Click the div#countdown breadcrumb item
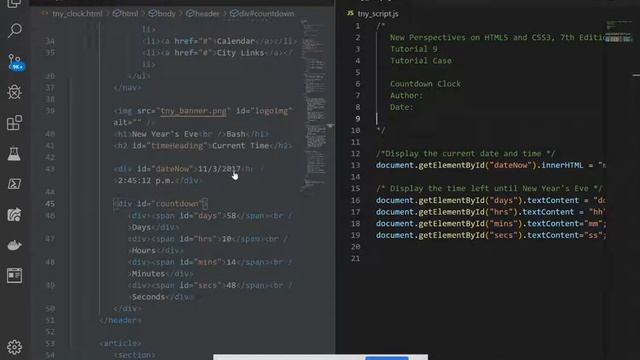The width and height of the screenshot is (640, 360). (x=262, y=13)
